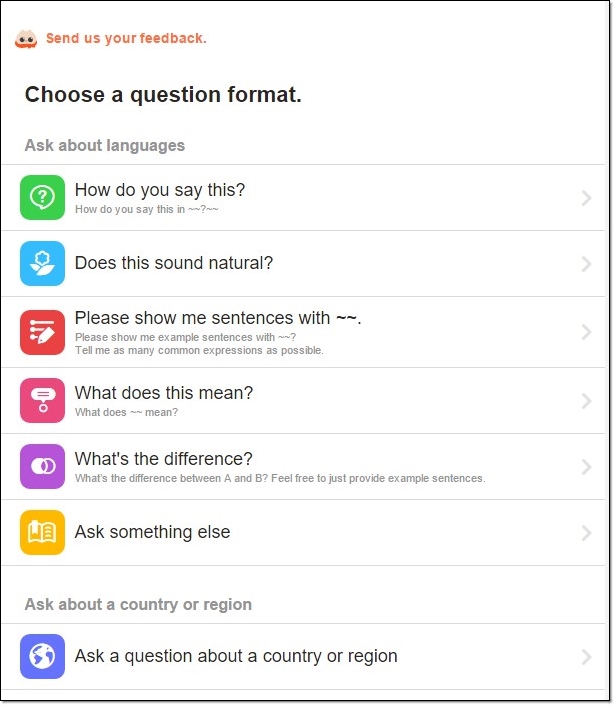Click the red pencil-and-list icon

(x=42, y=332)
